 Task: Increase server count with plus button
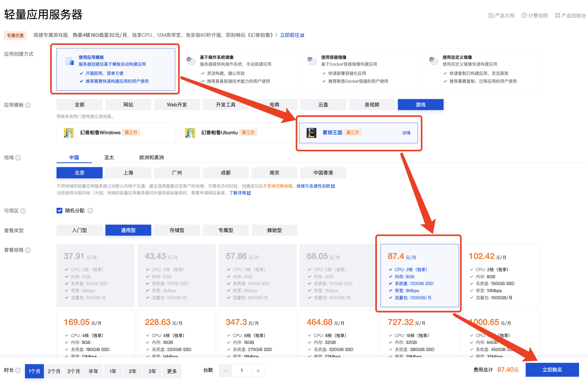[258, 371]
